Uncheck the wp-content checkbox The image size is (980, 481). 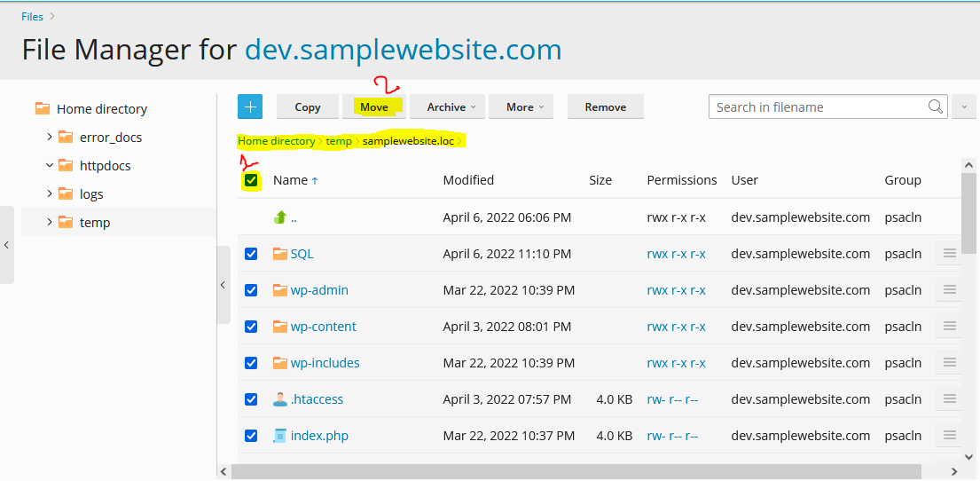coord(251,327)
